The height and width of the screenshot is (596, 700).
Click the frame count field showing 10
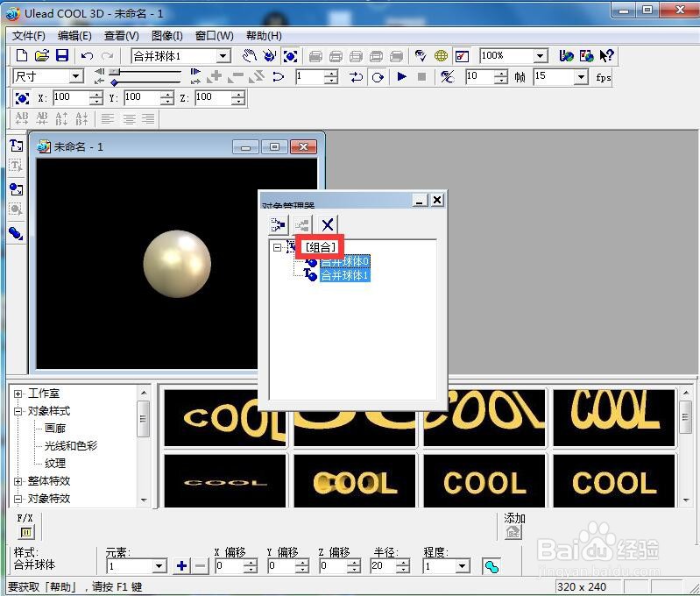(x=480, y=77)
